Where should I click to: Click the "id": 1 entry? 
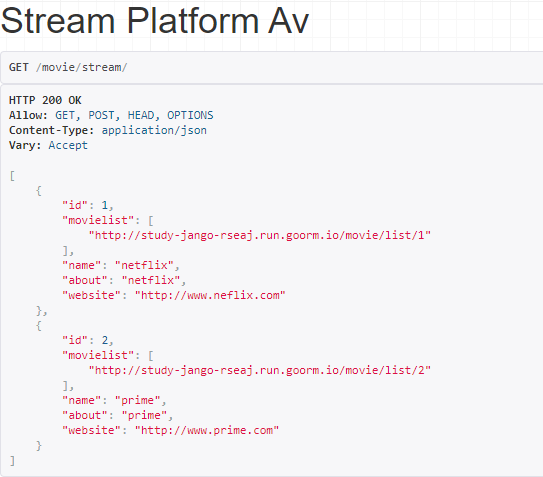88,205
